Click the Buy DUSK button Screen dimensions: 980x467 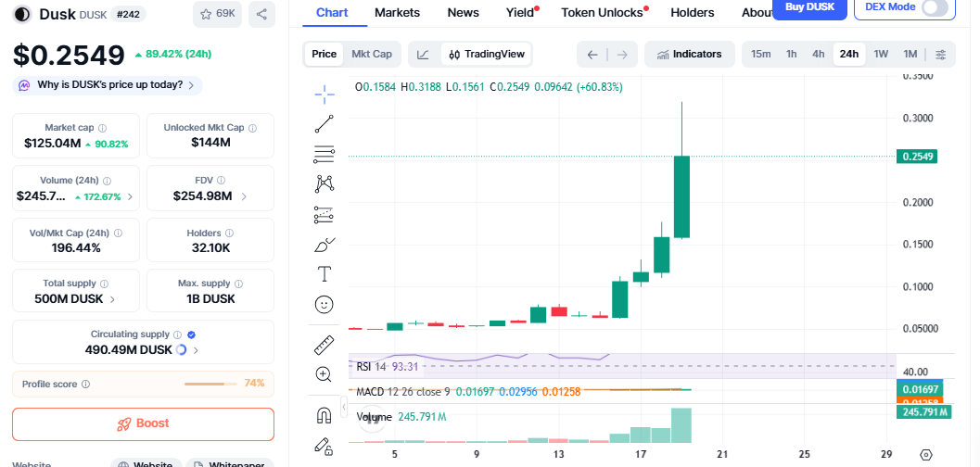click(x=809, y=7)
